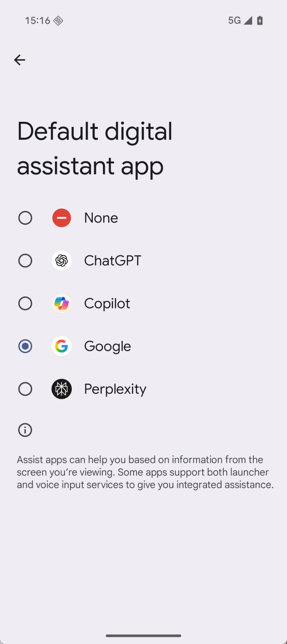Screen dimensions: 287x644
Task: Choose the ChatGPT text label
Action: tap(113, 261)
